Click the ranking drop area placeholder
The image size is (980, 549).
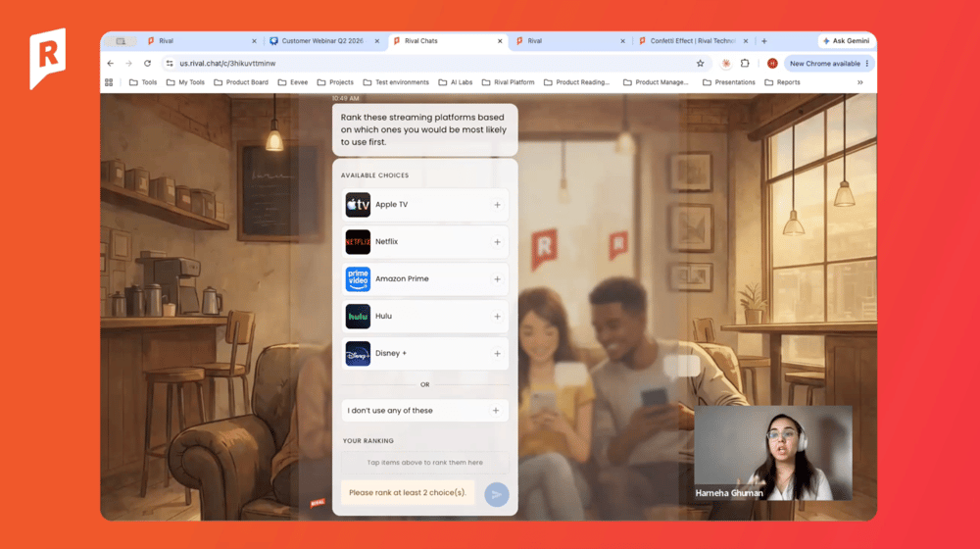click(x=425, y=463)
